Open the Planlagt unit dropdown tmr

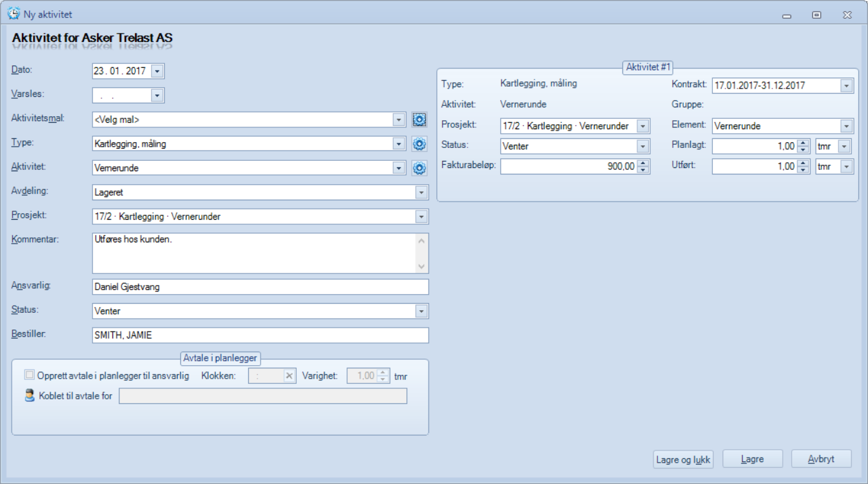click(x=845, y=146)
